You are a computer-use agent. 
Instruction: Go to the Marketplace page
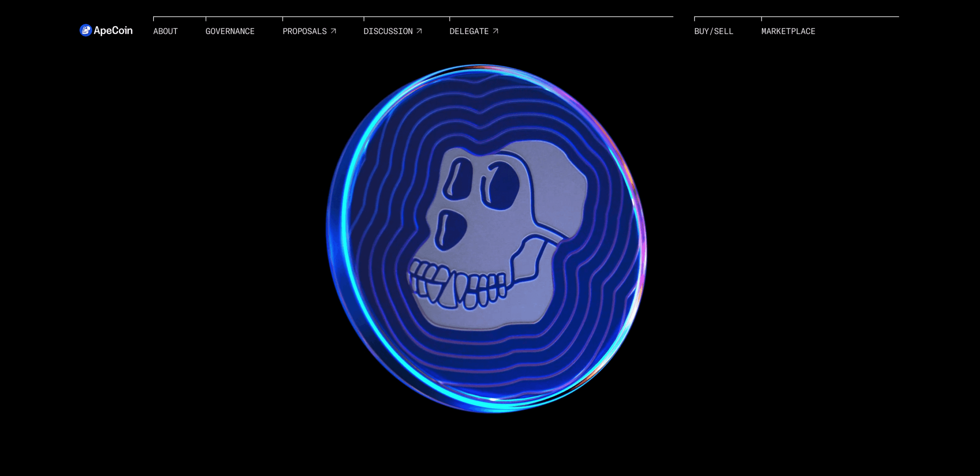(x=788, y=31)
